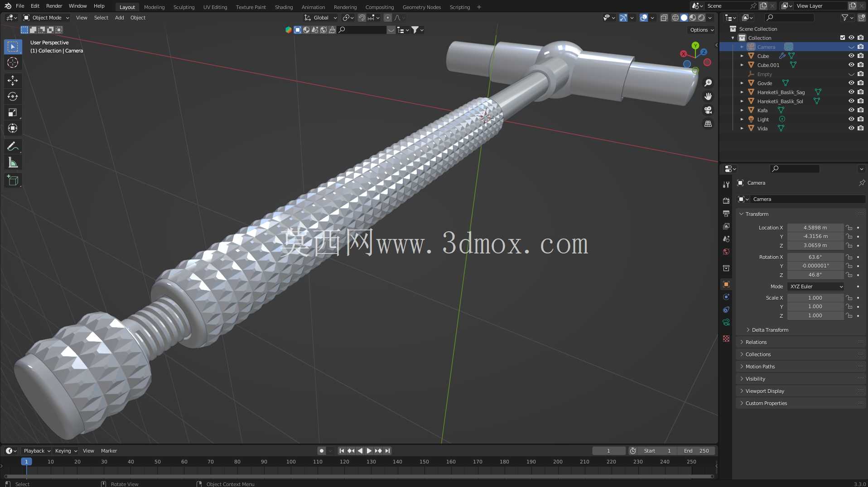Hide the Light object in viewport
This screenshot has width=868, height=487.
(851, 119)
